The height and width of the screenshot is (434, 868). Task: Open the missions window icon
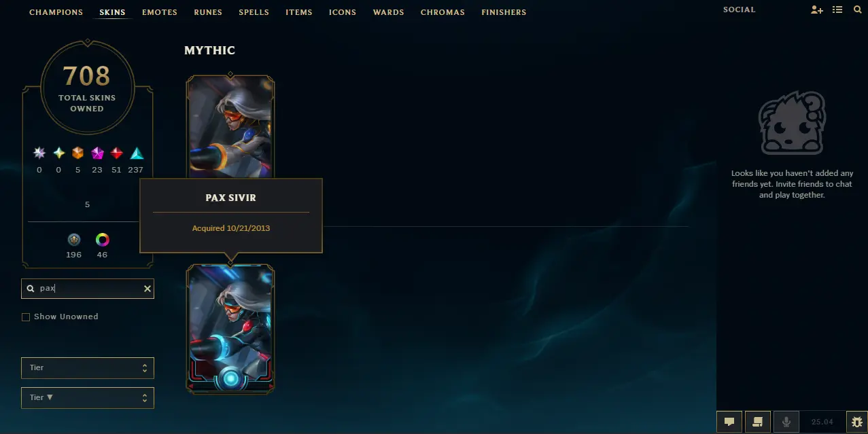point(757,422)
